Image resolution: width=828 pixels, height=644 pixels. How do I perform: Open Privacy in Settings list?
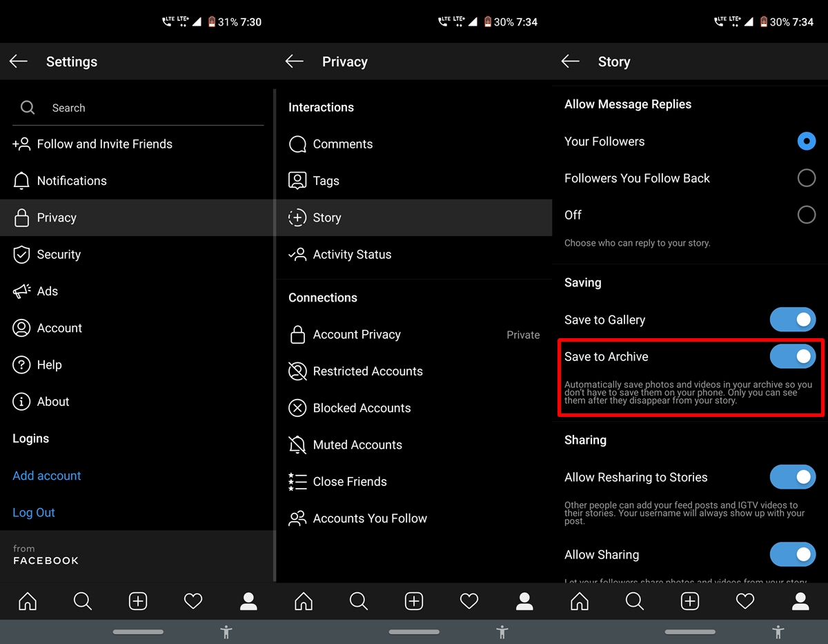point(138,217)
